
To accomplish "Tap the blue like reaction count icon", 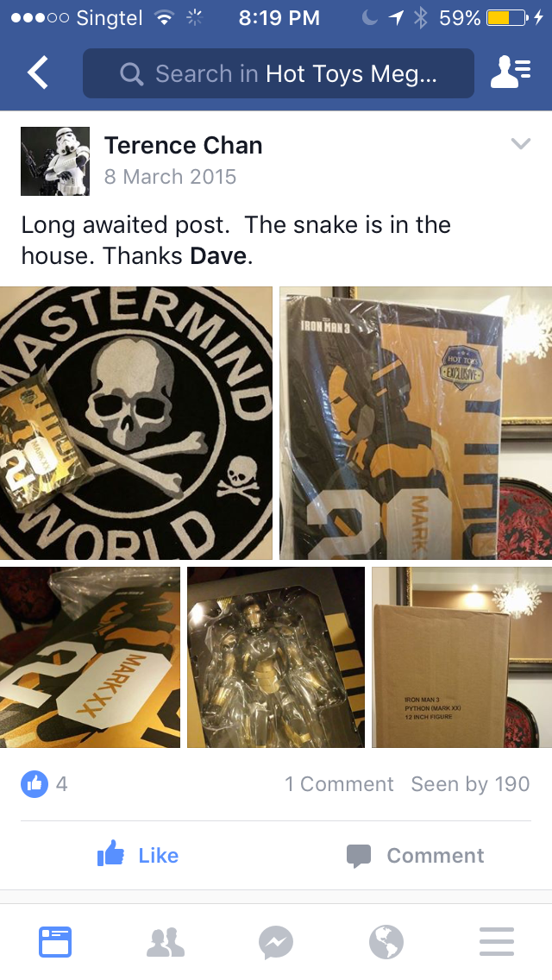I will [x=34, y=784].
